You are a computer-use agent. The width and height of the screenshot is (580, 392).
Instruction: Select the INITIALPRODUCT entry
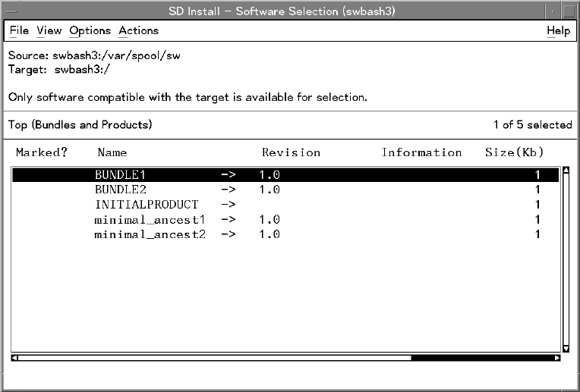tap(146, 205)
